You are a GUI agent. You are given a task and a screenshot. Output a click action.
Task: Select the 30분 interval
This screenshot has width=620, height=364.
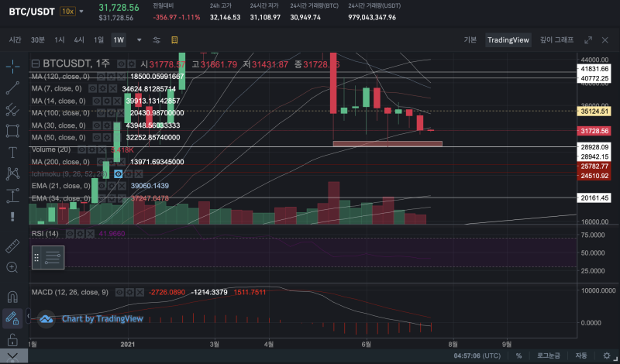click(38, 40)
